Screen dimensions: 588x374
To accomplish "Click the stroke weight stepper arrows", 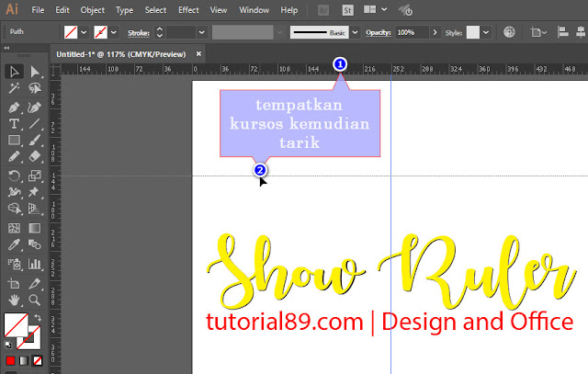I will coord(159,32).
